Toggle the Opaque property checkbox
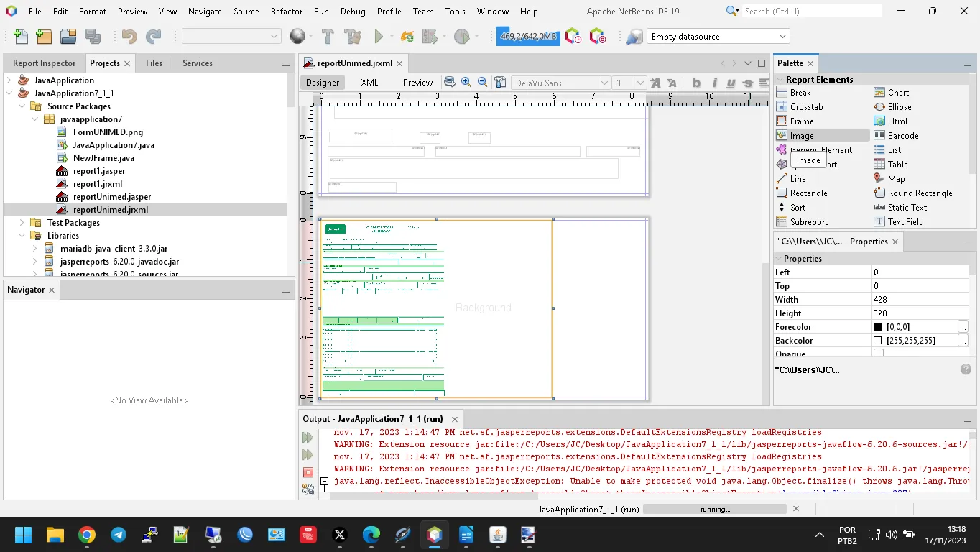The width and height of the screenshot is (980, 552). click(878, 354)
